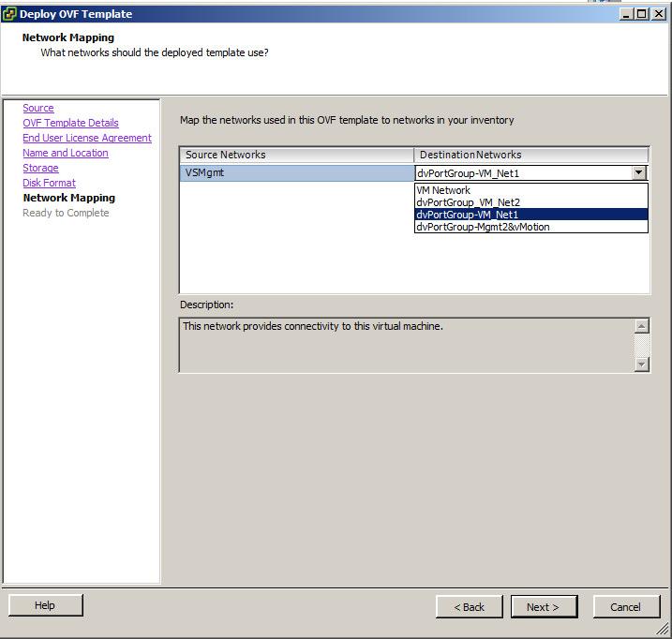
Task: Click the Network Mapping current step label
Action: click(x=69, y=198)
